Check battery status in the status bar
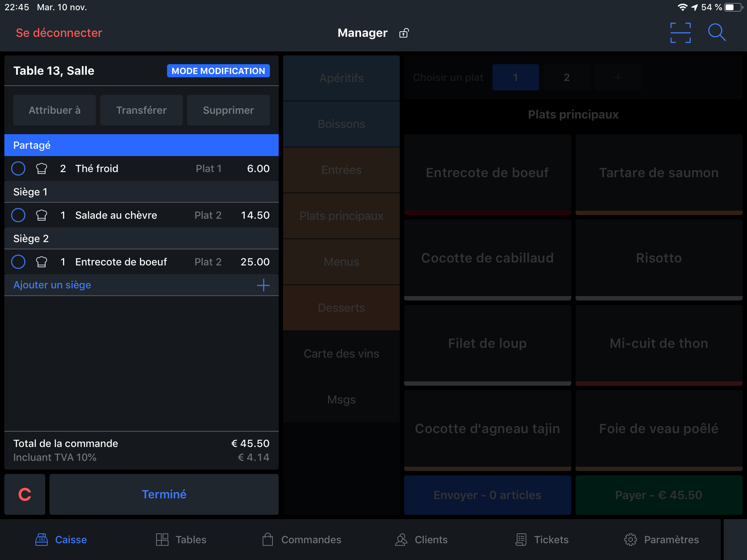The height and width of the screenshot is (560, 747). coord(733,7)
